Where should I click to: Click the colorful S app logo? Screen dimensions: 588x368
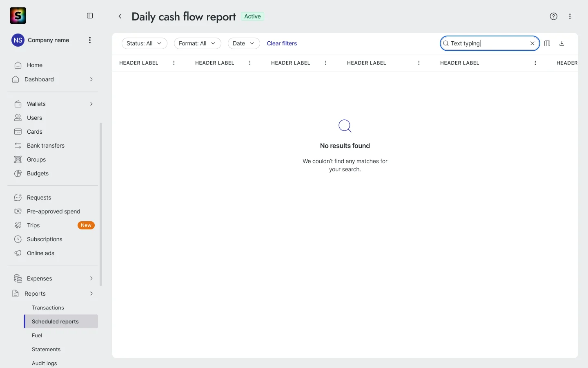(x=18, y=16)
